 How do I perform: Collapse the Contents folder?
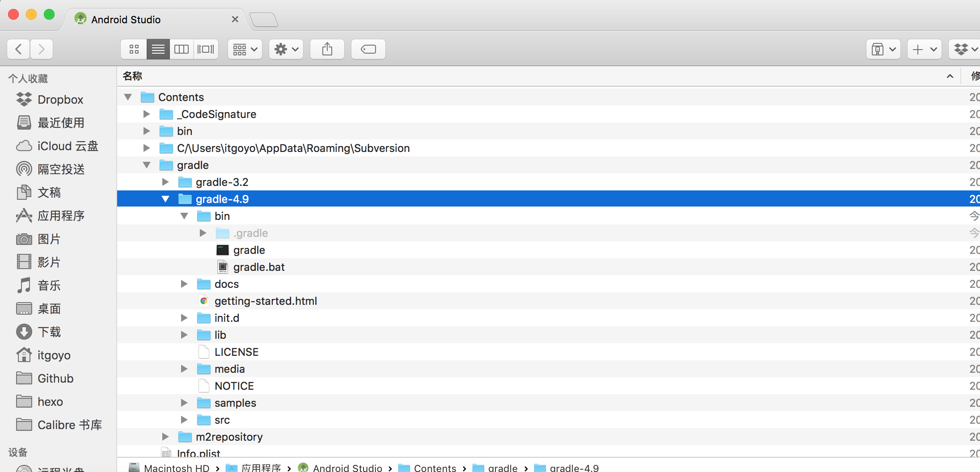(x=128, y=97)
